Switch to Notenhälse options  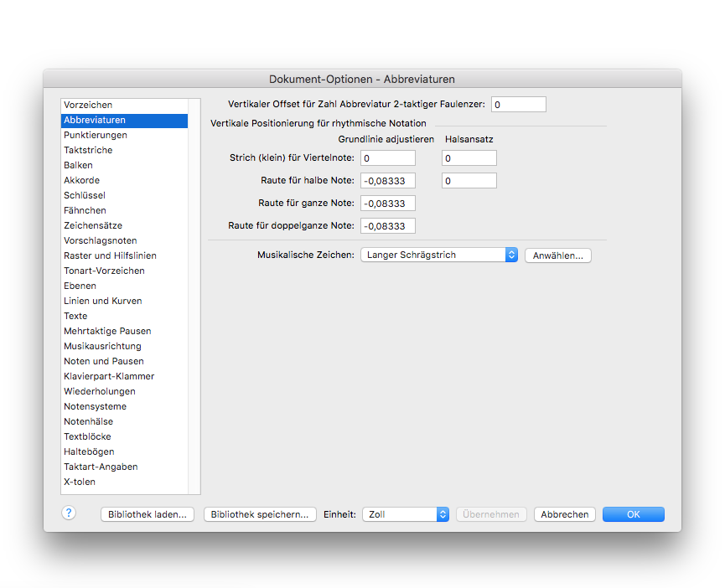pyautogui.click(x=88, y=421)
